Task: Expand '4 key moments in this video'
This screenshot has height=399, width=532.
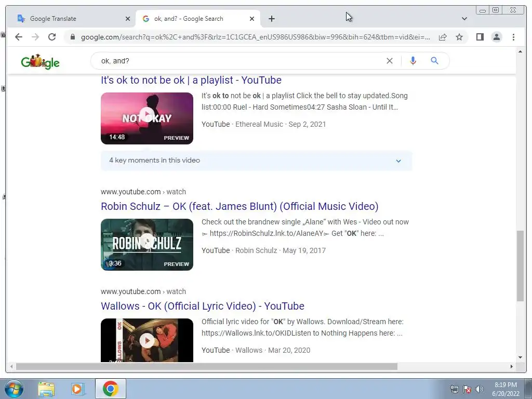Action: pos(257,161)
